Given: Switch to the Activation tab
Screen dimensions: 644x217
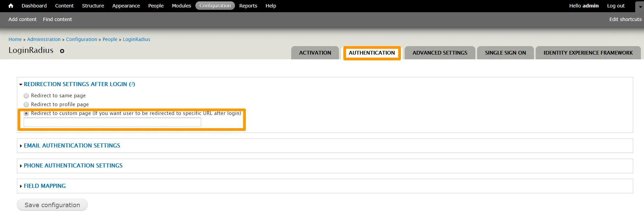Looking at the screenshot, I should tap(315, 53).
